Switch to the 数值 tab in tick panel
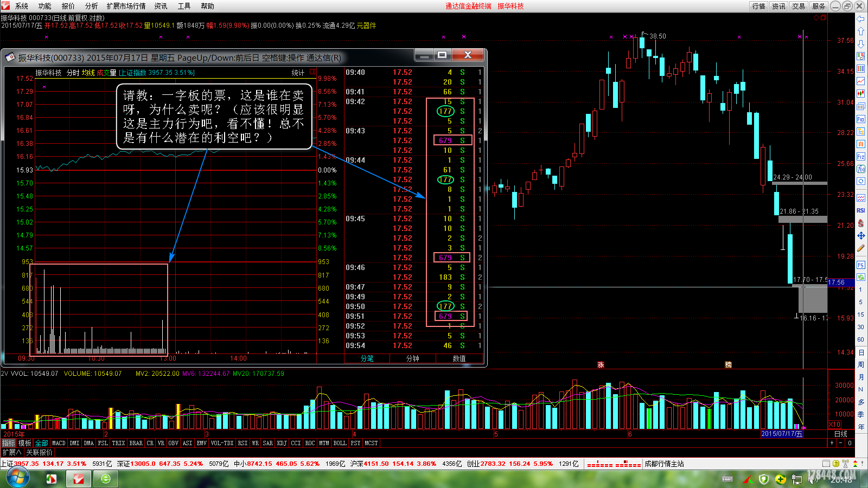The width and height of the screenshot is (868, 488). [459, 358]
